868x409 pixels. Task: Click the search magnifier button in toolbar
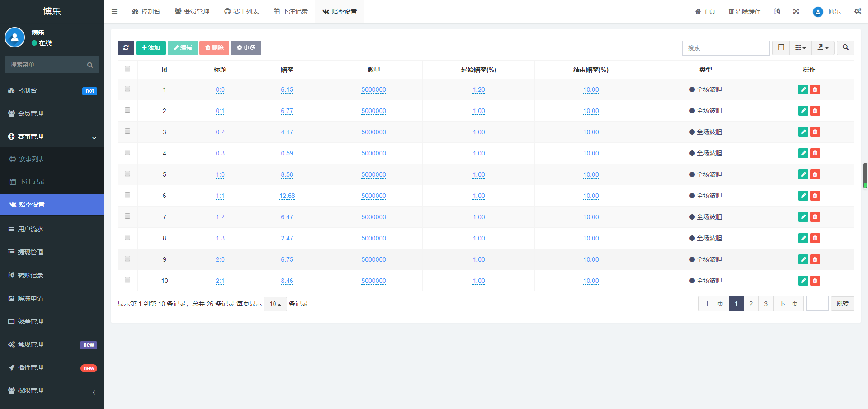pyautogui.click(x=845, y=47)
